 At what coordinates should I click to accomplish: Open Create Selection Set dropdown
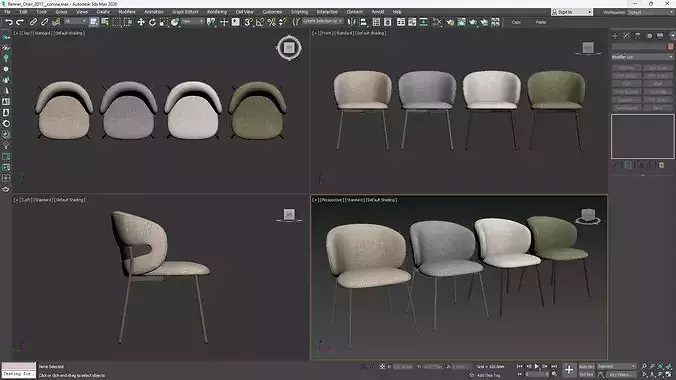point(322,21)
